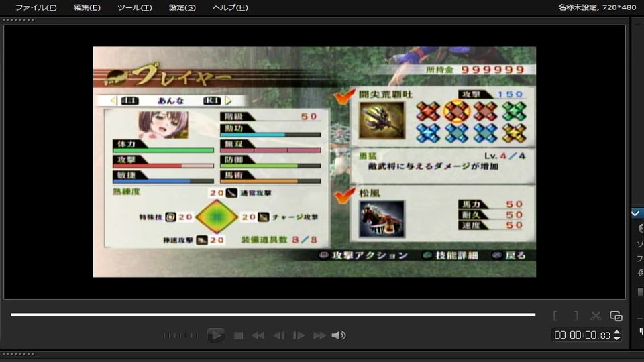The height and width of the screenshot is (362, 644).
Task: Select the frames field of the timecode
Action: [x=605, y=335]
